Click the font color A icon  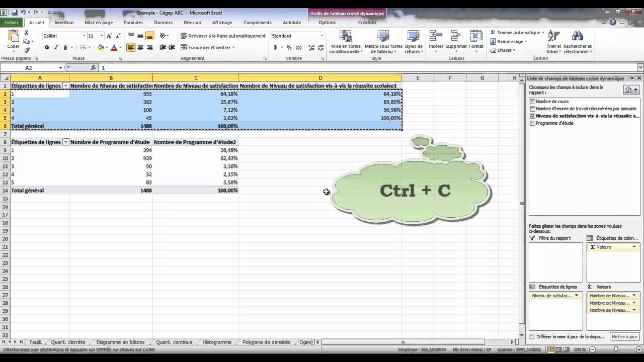(114, 47)
